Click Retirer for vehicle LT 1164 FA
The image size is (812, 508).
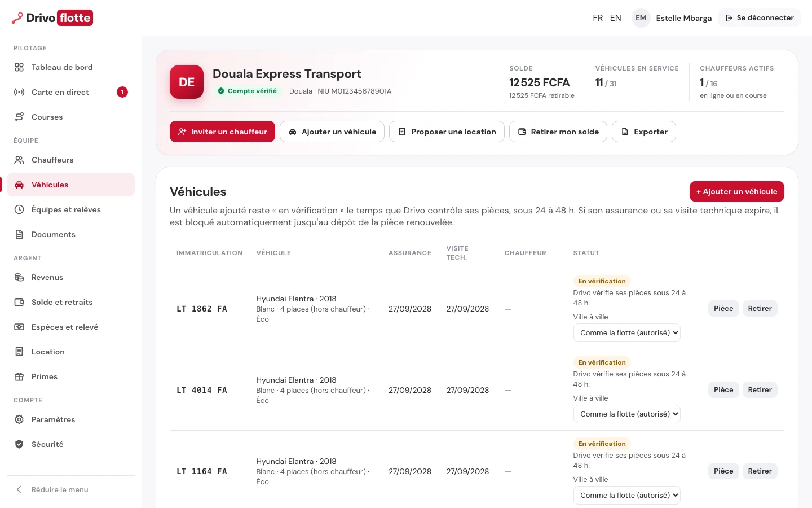760,471
